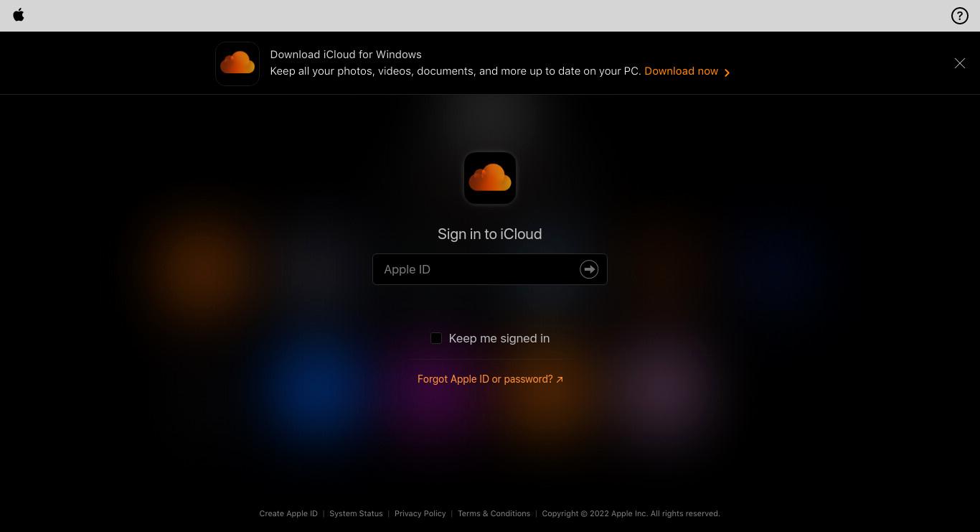Click the Keep me signed in label
Screen dimensions: 980x532
tap(499, 338)
